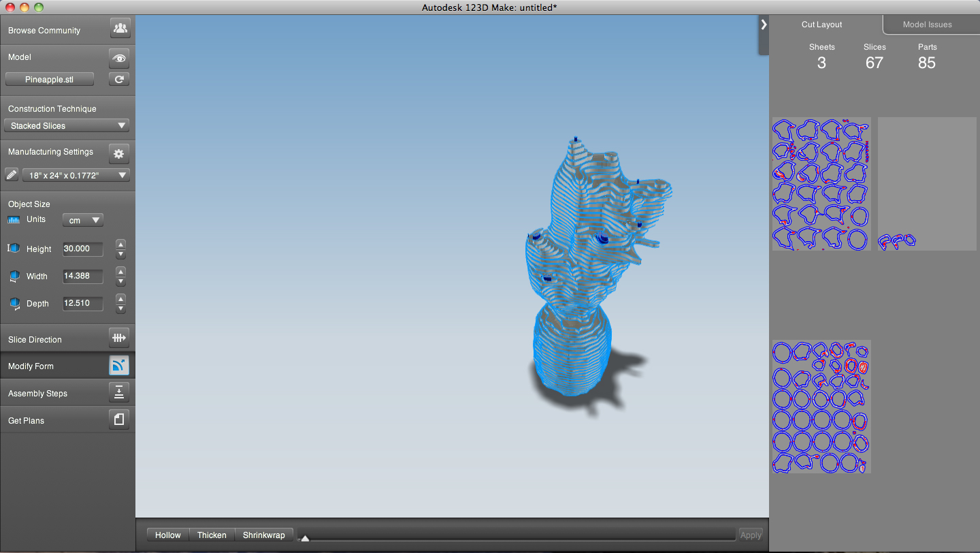980x553 pixels.
Task: Click the Get Plans row label
Action: 26,421
